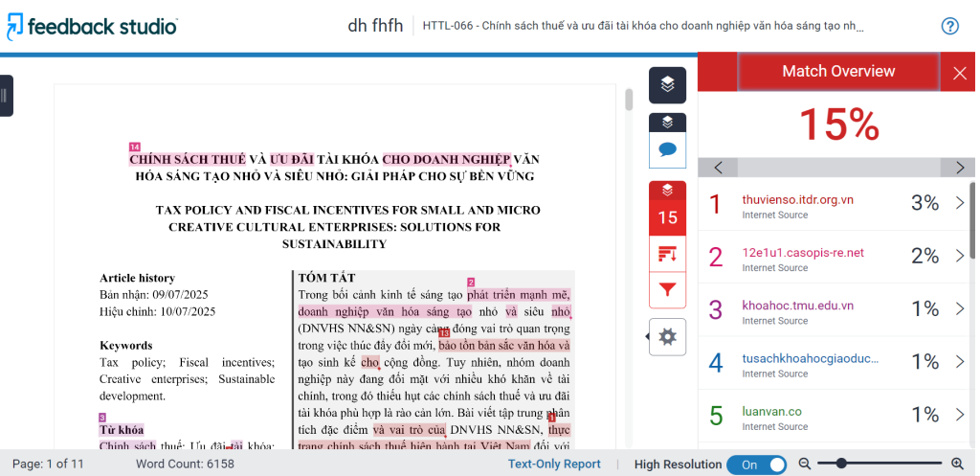980x476 pixels.
Task: Expand tusachkhoahocgiaoduc match details
Action: click(x=960, y=361)
